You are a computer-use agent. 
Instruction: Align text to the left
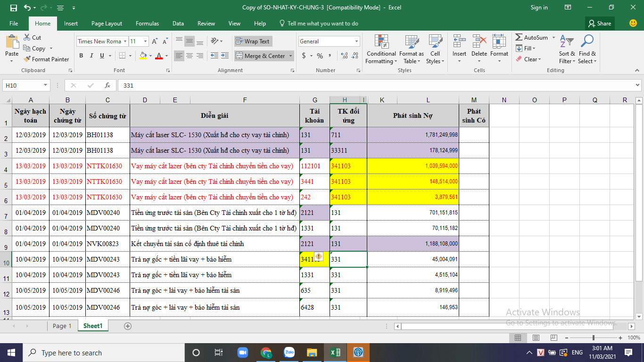pos(179,56)
